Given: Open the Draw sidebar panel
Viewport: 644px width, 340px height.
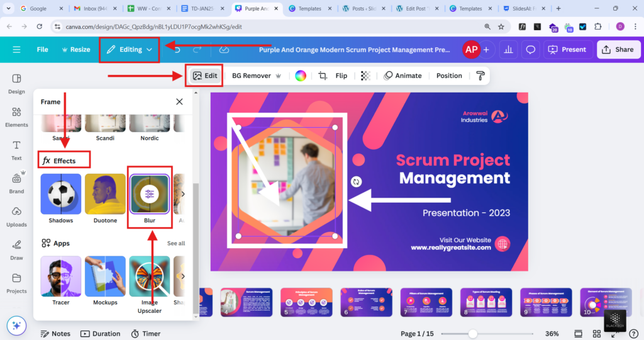Looking at the screenshot, I should pyautogui.click(x=16, y=251).
